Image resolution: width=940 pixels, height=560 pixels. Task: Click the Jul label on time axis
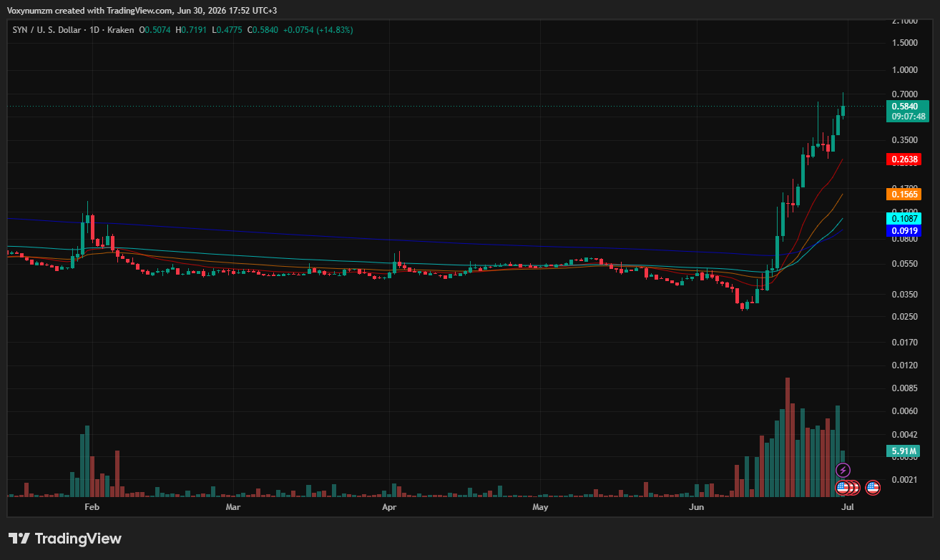847,507
